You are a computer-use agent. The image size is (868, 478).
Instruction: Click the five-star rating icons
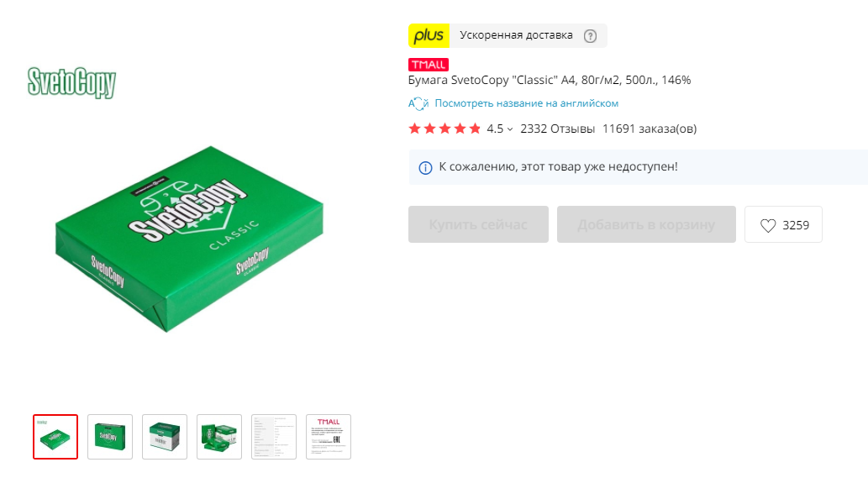click(x=445, y=129)
